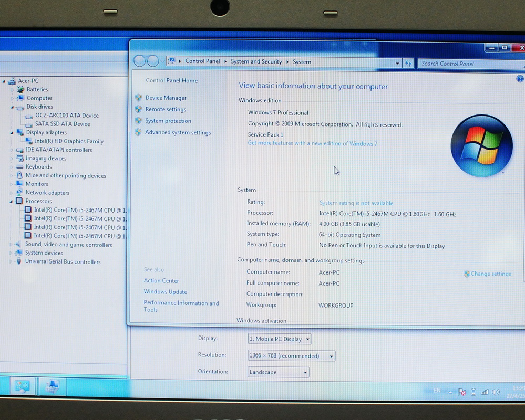
Task: Click the blue Help question-mark icon
Action: tap(520, 79)
